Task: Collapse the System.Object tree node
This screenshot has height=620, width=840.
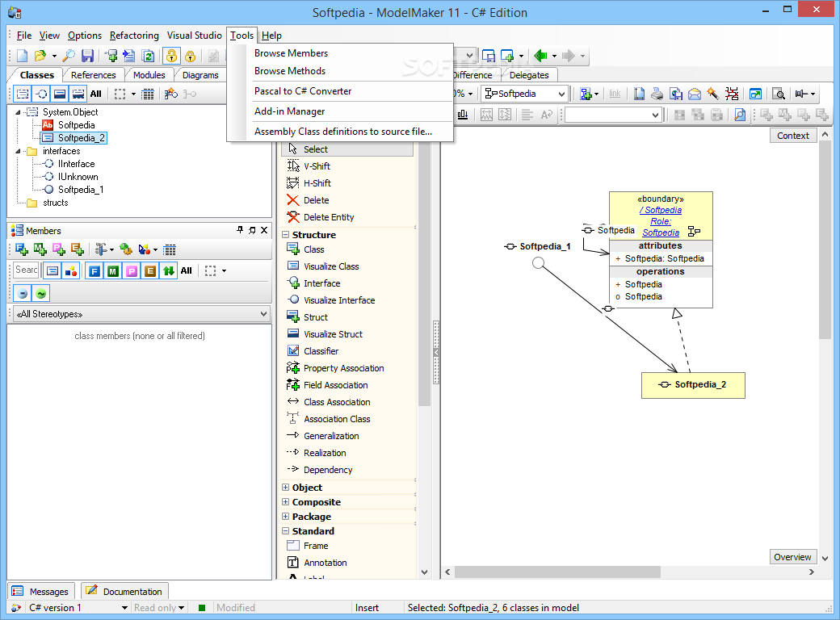Action: point(19,112)
